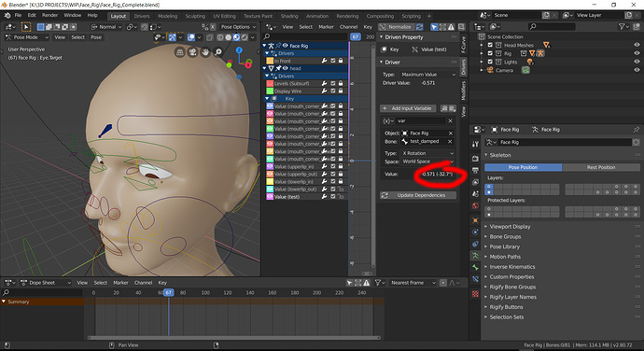Toggle viewport overlays button
The image size is (644, 351).
[x=191, y=37]
